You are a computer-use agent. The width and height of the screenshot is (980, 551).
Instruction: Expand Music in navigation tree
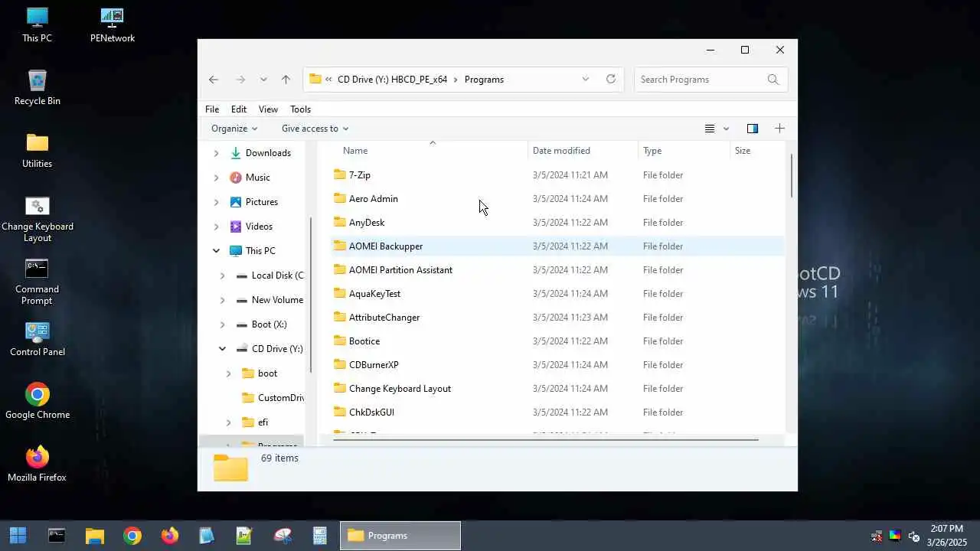tap(216, 178)
